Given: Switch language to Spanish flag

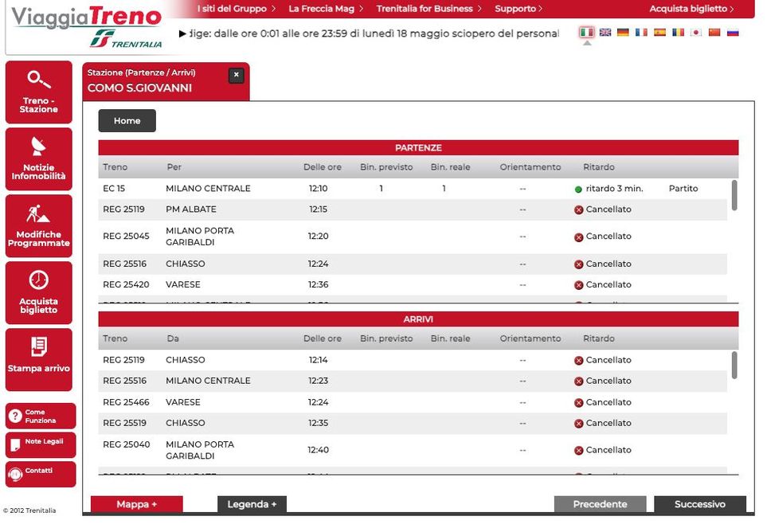Looking at the screenshot, I should pyautogui.click(x=659, y=33).
